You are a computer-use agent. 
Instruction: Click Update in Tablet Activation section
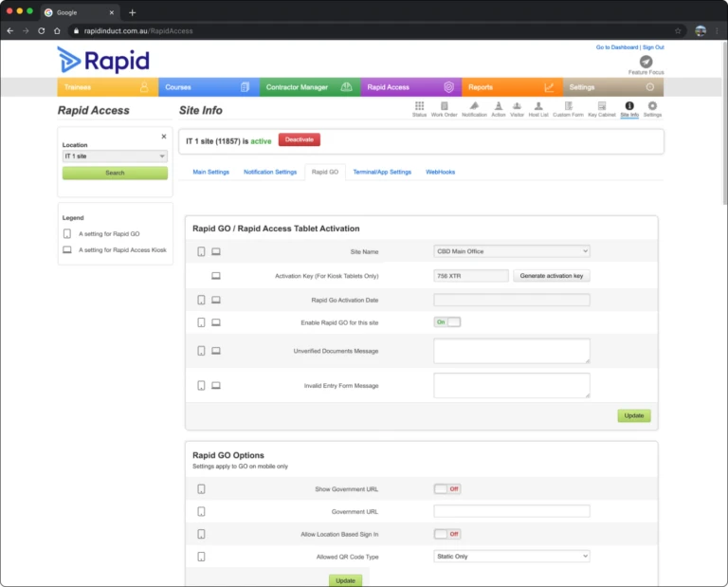pyautogui.click(x=634, y=415)
